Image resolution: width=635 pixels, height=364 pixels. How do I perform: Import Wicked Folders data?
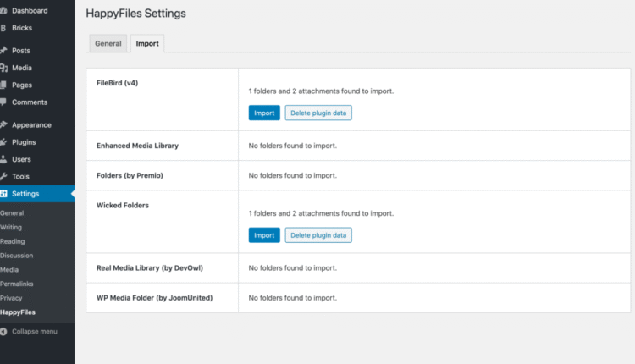264,235
